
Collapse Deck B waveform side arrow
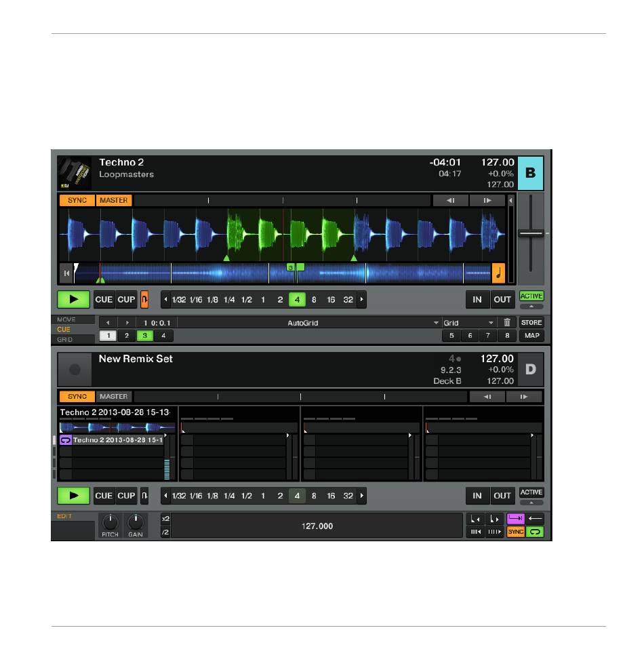tap(510, 200)
